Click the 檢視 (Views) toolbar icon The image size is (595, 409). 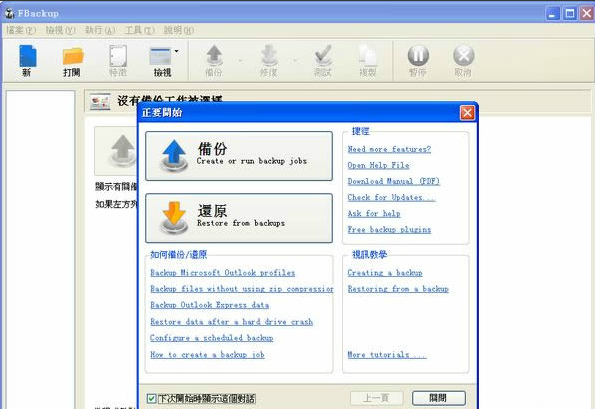[161, 56]
